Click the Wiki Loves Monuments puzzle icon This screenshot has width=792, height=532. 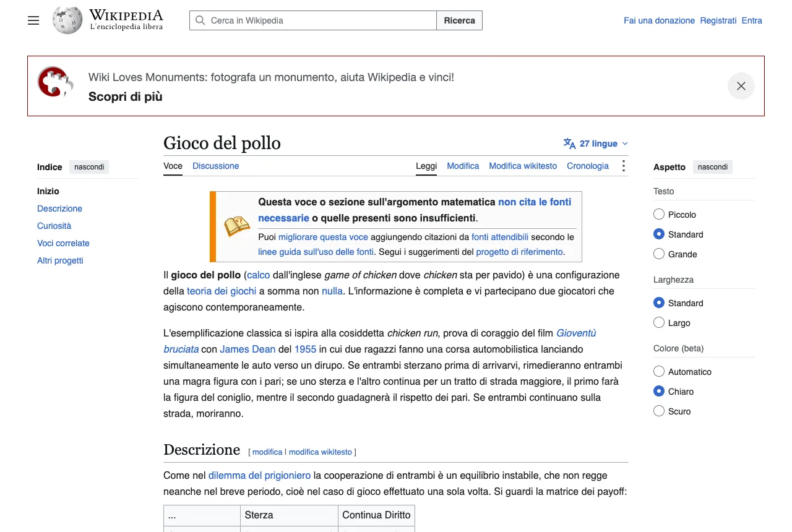(x=55, y=82)
